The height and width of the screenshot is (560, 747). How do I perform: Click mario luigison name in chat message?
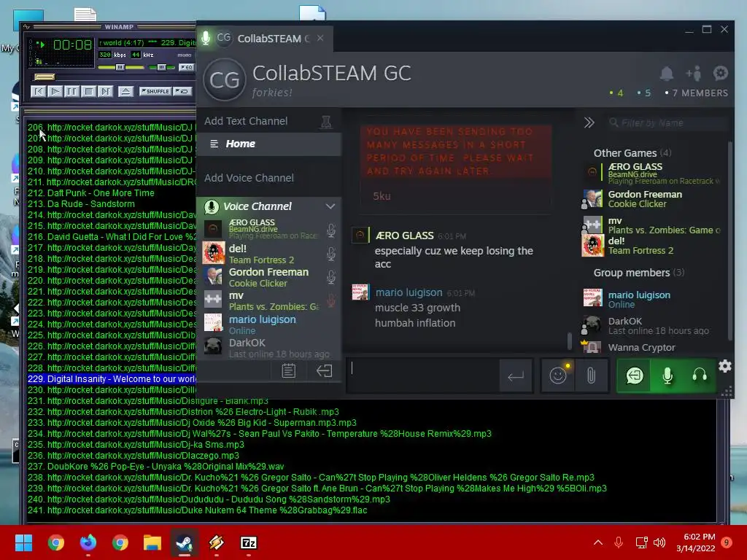coord(409,292)
